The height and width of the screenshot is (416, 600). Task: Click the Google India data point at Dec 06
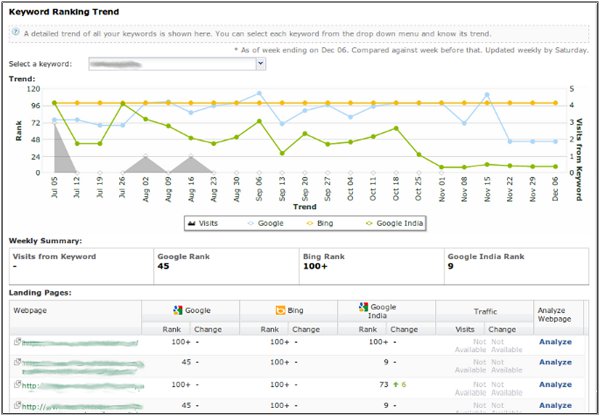pyautogui.click(x=556, y=166)
